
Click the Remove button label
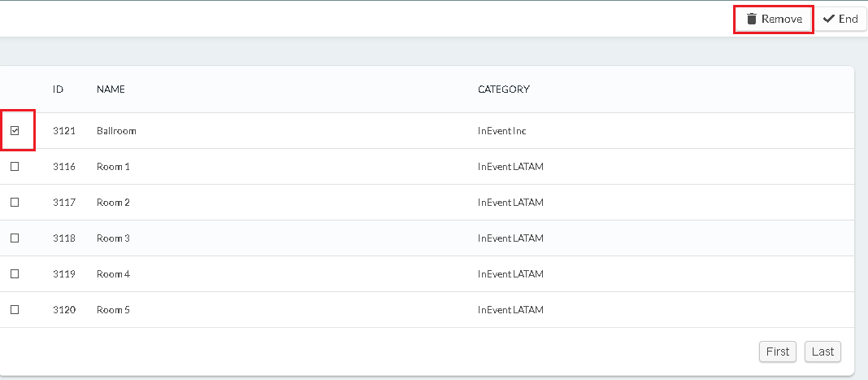(x=782, y=19)
